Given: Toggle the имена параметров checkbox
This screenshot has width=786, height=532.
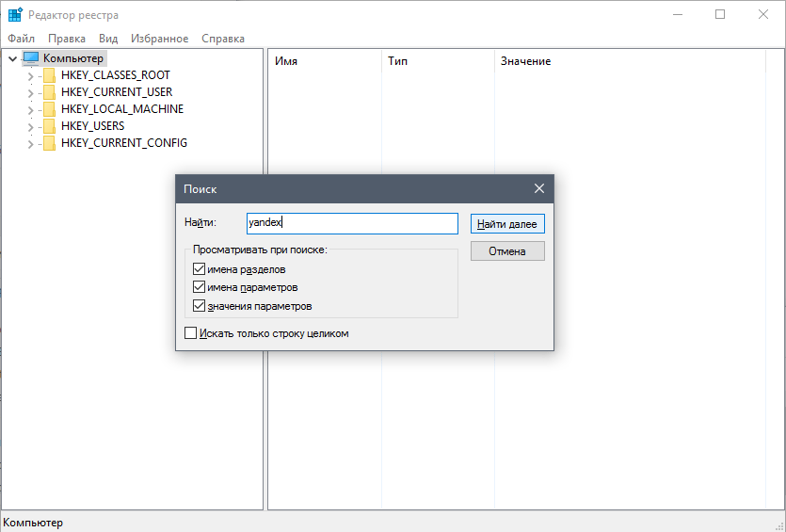Looking at the screenshot, I should click(x=199, y=287).
